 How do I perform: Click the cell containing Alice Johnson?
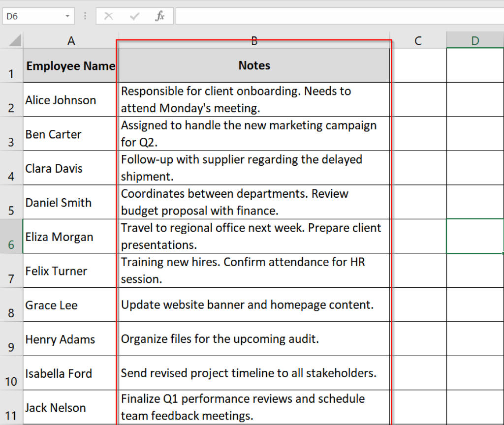point(71,99)
